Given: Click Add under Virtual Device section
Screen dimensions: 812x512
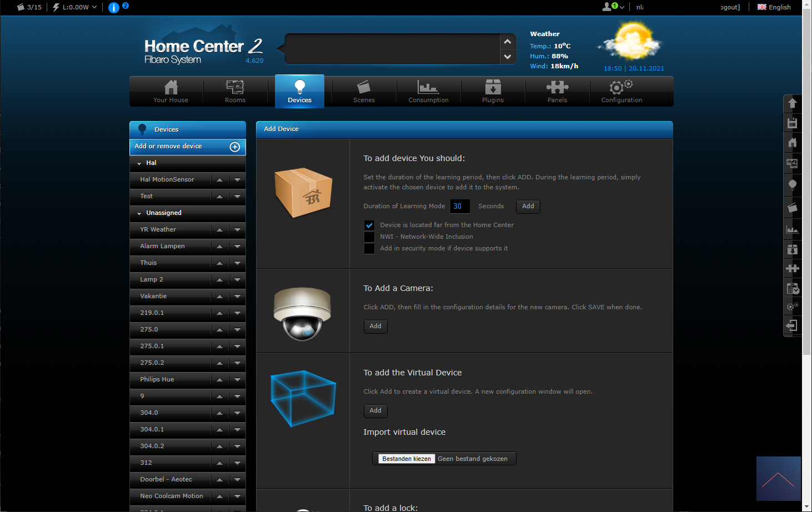Looking at the screenshot, I should (375, 411).
